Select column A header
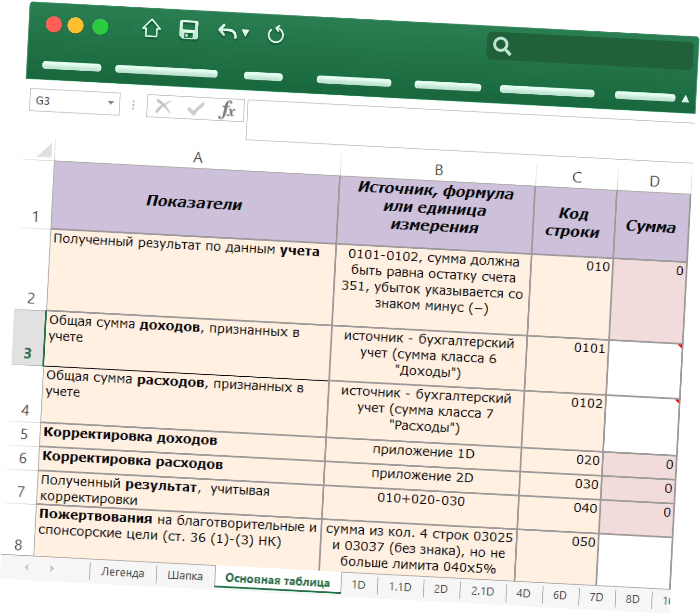 pos(197,157)
